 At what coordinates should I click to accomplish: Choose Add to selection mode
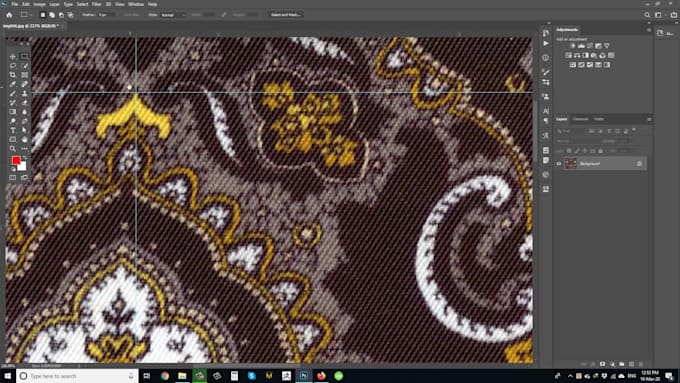[52, 14]
